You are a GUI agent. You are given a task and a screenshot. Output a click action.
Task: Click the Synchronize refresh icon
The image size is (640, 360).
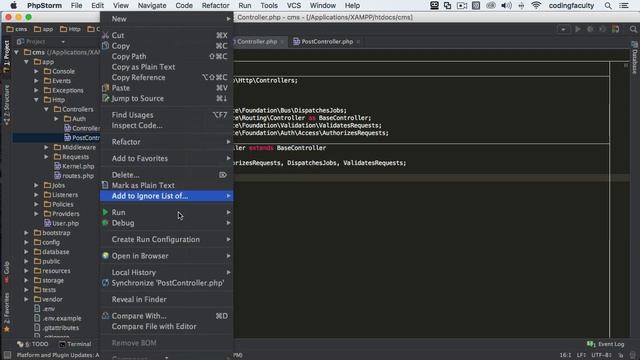(x=105, y=283)
